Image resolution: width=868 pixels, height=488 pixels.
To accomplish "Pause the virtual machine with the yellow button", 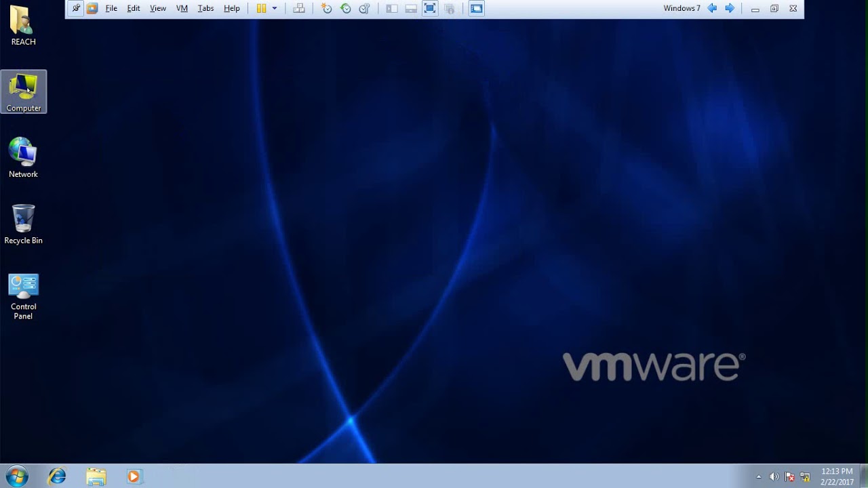I will 261,9.
